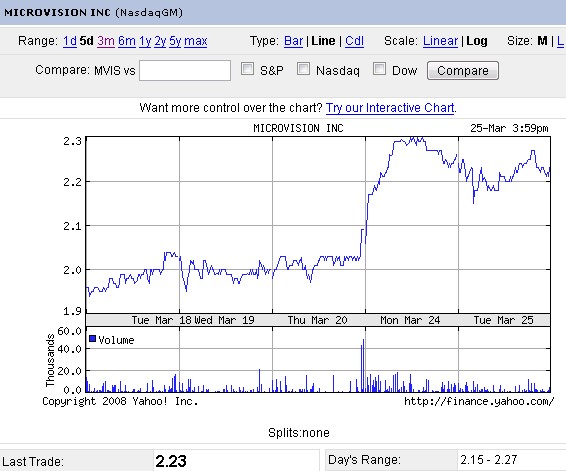Toggle Nasdaq comparison checkbox
The width and height of the screenshot is (566, 471).
[x=303, y=69]
